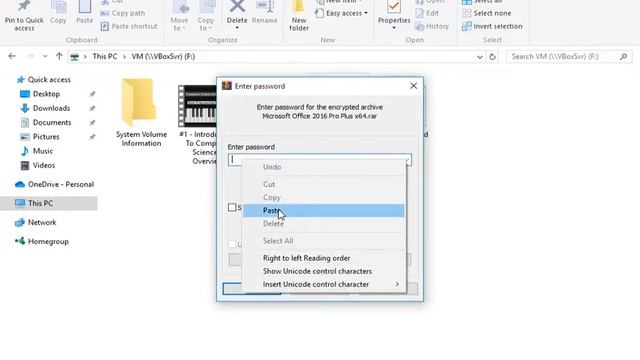
Task: Choose Cut from the context menu
Action: [x=324, y=184]
